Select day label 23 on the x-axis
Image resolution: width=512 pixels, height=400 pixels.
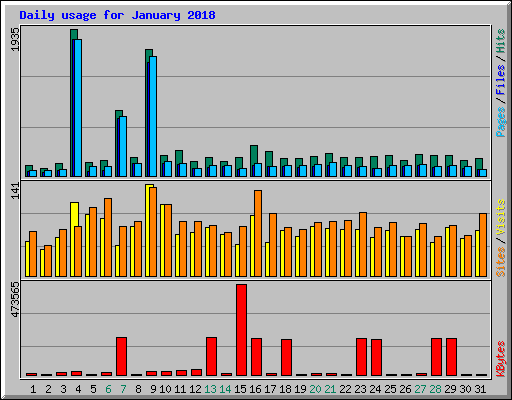point(360,389)
